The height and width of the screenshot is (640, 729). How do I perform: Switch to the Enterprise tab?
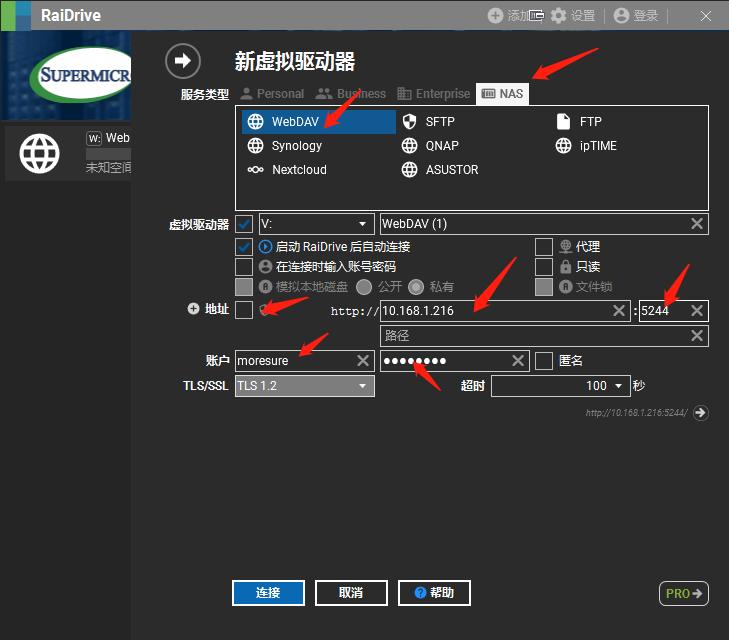(x=433, y=94)
